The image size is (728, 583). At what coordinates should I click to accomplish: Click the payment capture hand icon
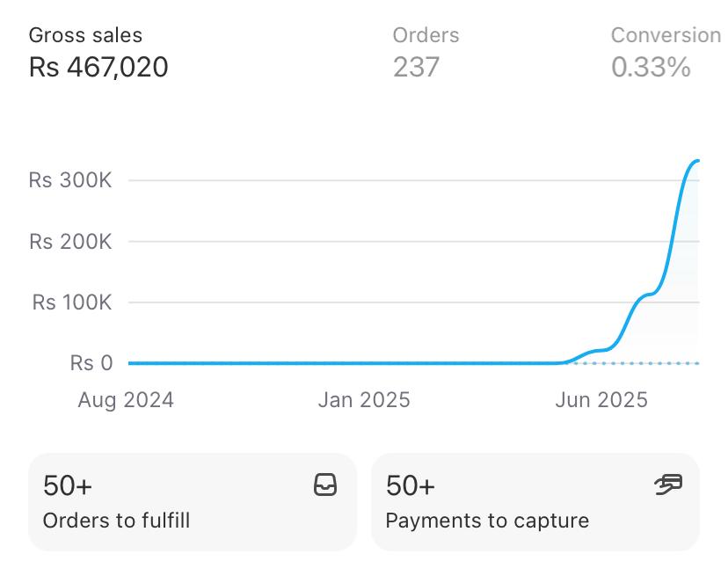coord(668,485)
